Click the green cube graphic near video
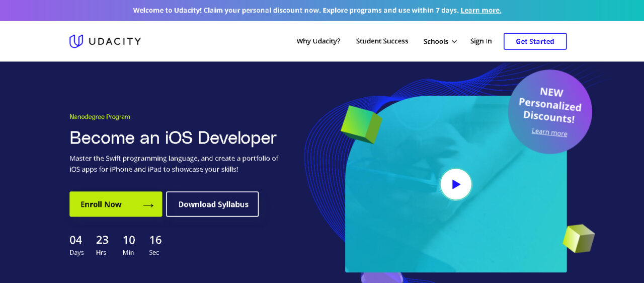 point(361,123)
